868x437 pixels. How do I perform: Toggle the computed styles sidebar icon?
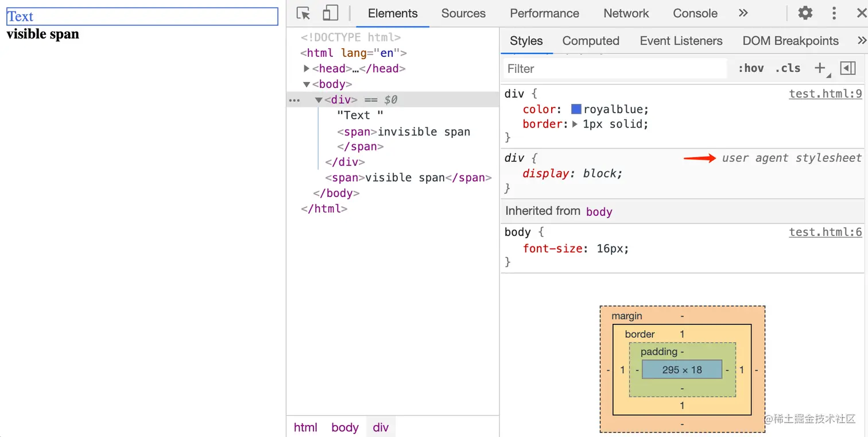click(x=847, y=68)
